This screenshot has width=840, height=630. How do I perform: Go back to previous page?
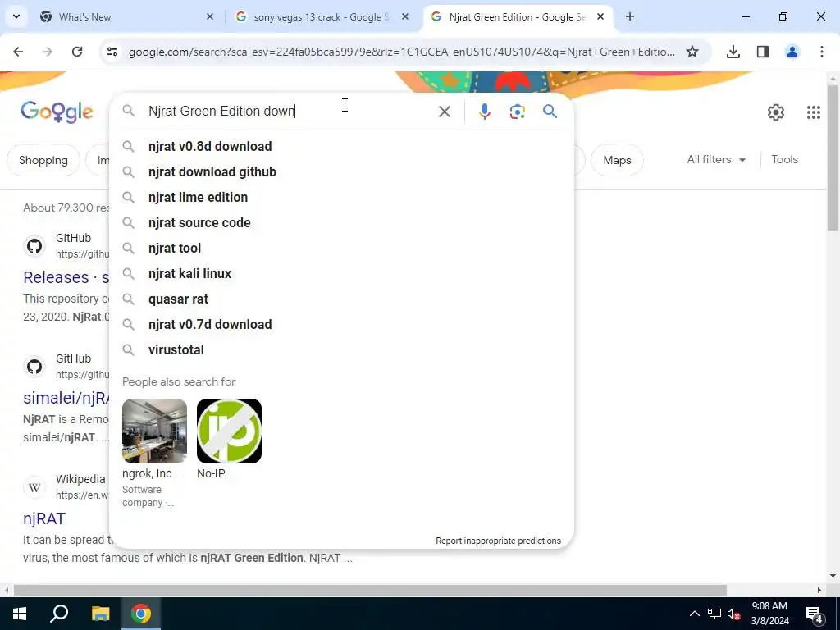click(x=18, y=52)
